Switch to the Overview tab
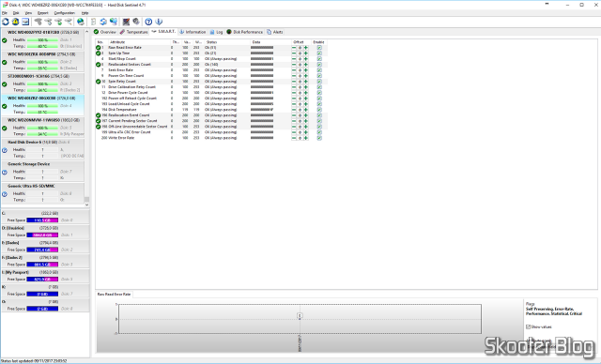This screenshot has height=364, width=601. [105, 32]
